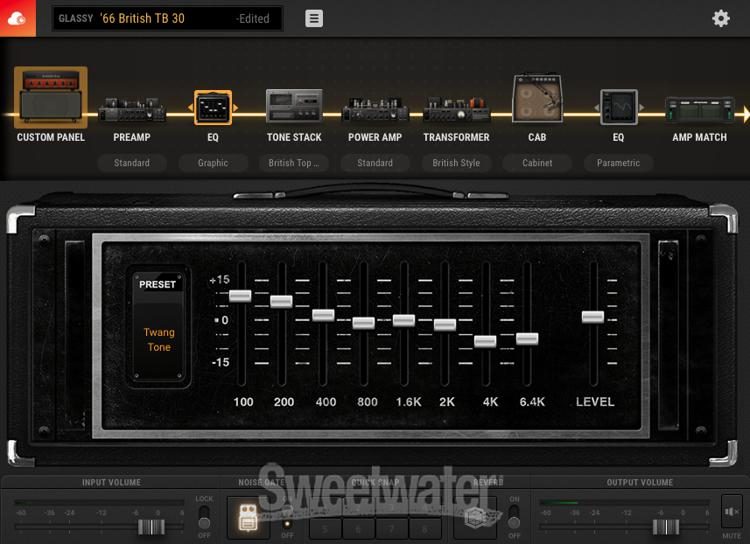Click the Output Volume slider handle

[666, 527]
